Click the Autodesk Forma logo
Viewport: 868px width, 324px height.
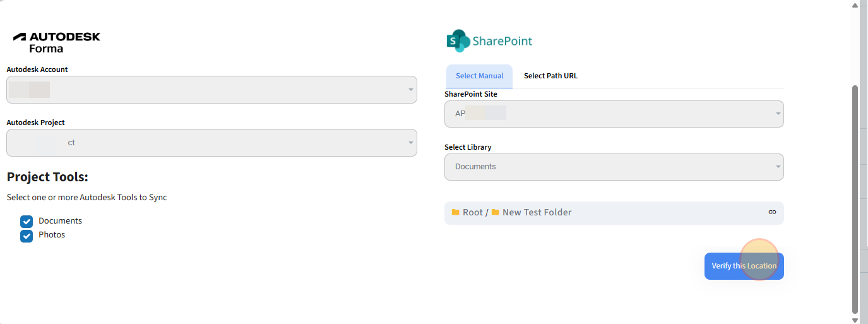click(57, 42)
